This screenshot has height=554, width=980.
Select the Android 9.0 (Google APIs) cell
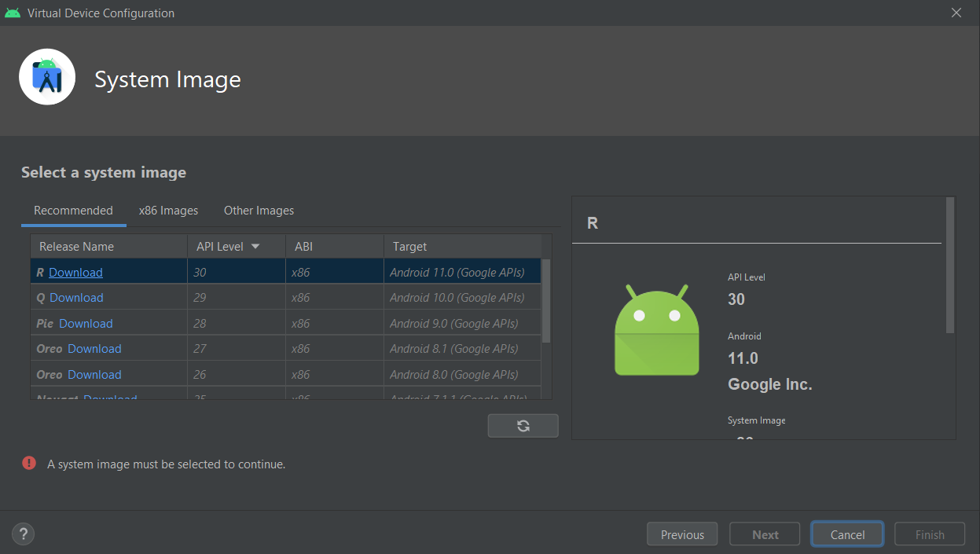(463, 323)
